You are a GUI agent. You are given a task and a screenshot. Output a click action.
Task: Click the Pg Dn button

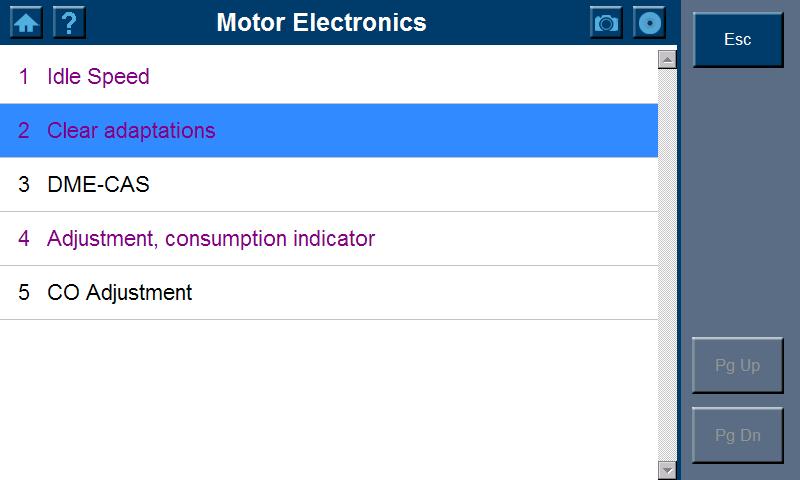[738, 436]
